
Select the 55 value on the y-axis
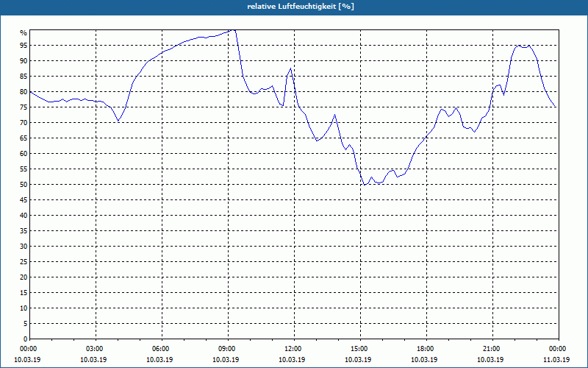(24, 169)
